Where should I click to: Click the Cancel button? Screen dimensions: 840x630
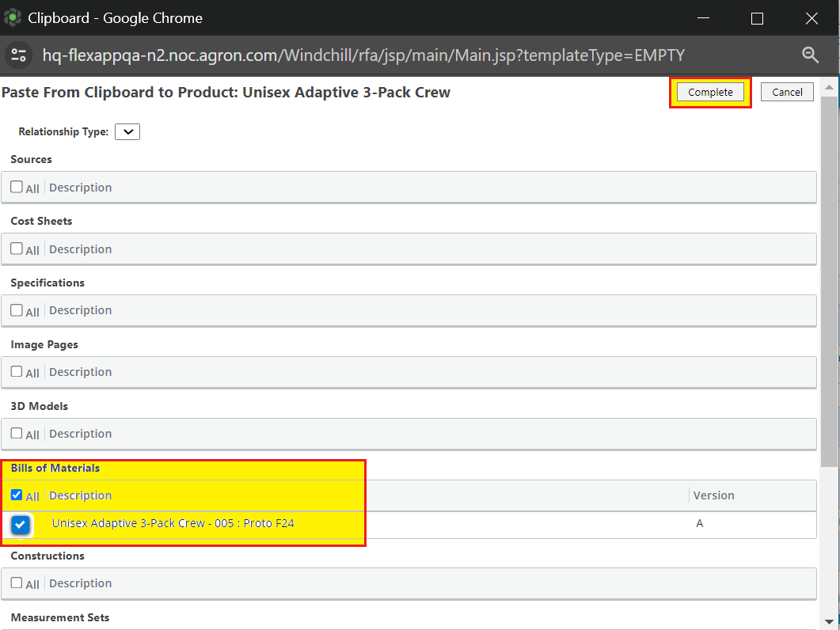(x=787, y=92)
